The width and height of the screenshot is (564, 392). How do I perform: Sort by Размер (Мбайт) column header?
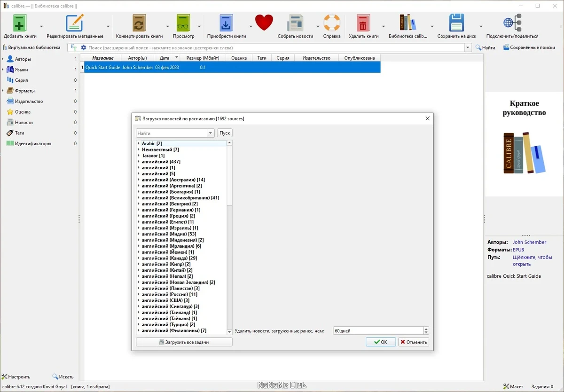[203, 58]
